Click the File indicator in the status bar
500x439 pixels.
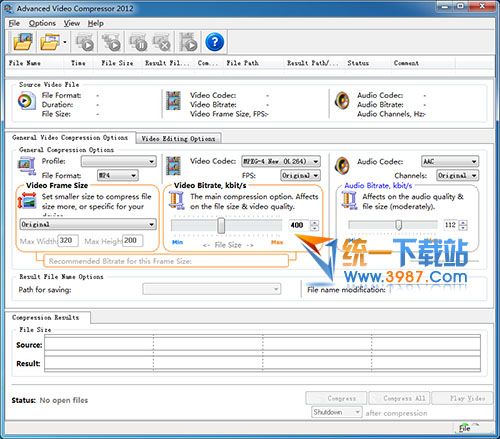point(466,428)
